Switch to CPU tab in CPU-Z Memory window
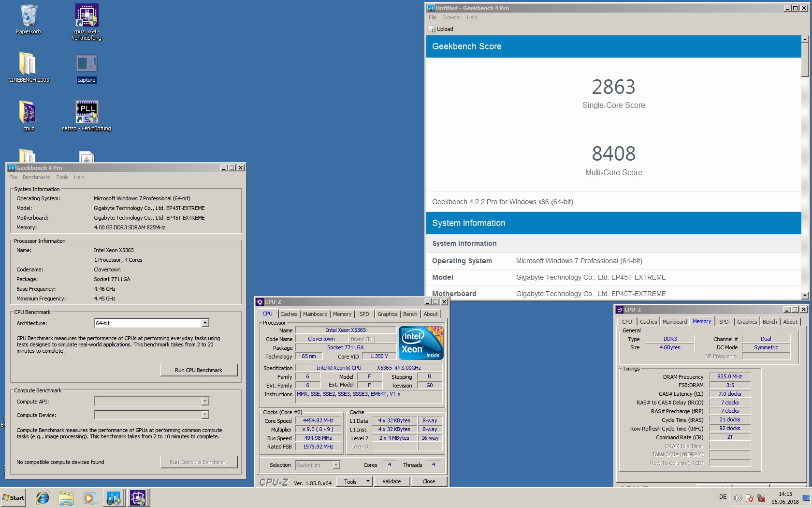 627,322
